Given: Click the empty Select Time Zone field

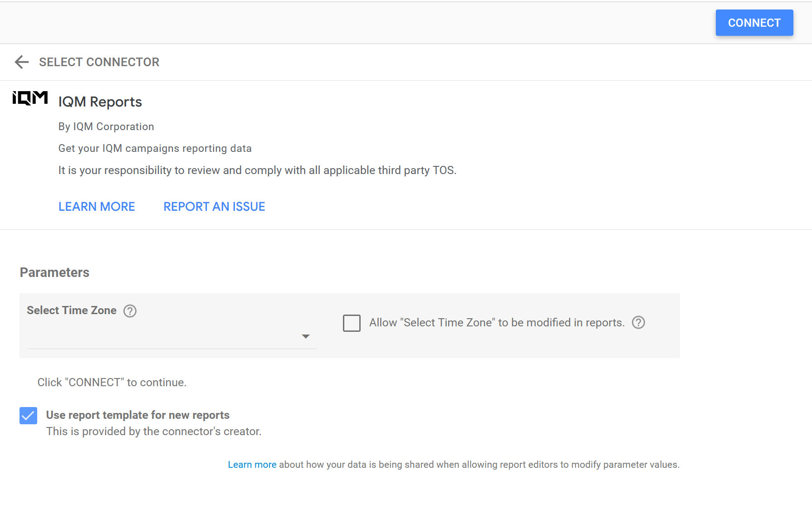Looking at the screenshot, I should (163, 336).
